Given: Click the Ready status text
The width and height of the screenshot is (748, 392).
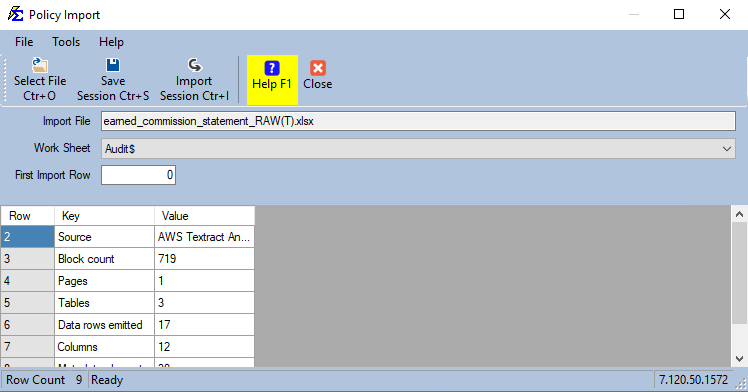Looking at the screenshot, I should click(x=107, y=380).
